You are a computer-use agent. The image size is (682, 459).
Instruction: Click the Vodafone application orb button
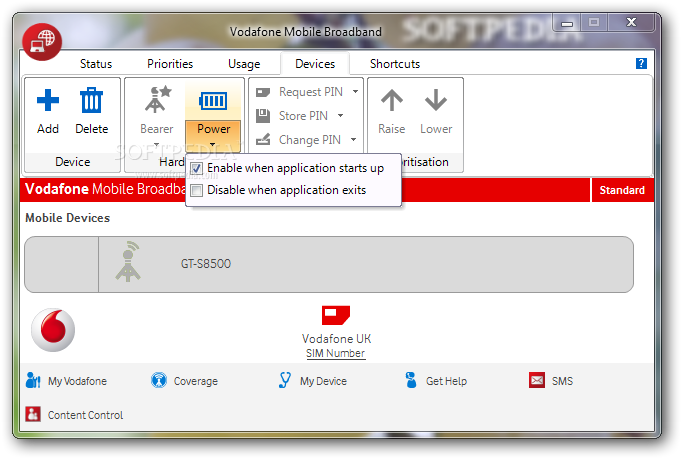[x=42, y=42]
